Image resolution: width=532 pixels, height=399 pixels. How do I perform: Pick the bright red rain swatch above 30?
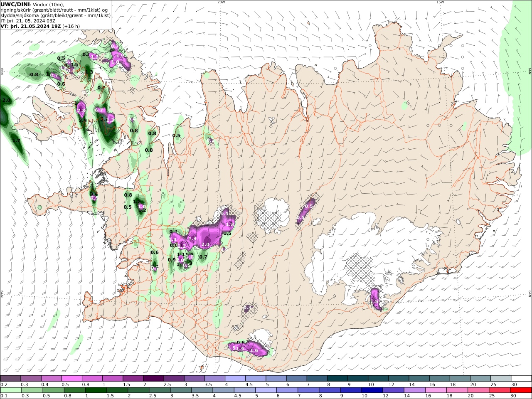(521, 390)
